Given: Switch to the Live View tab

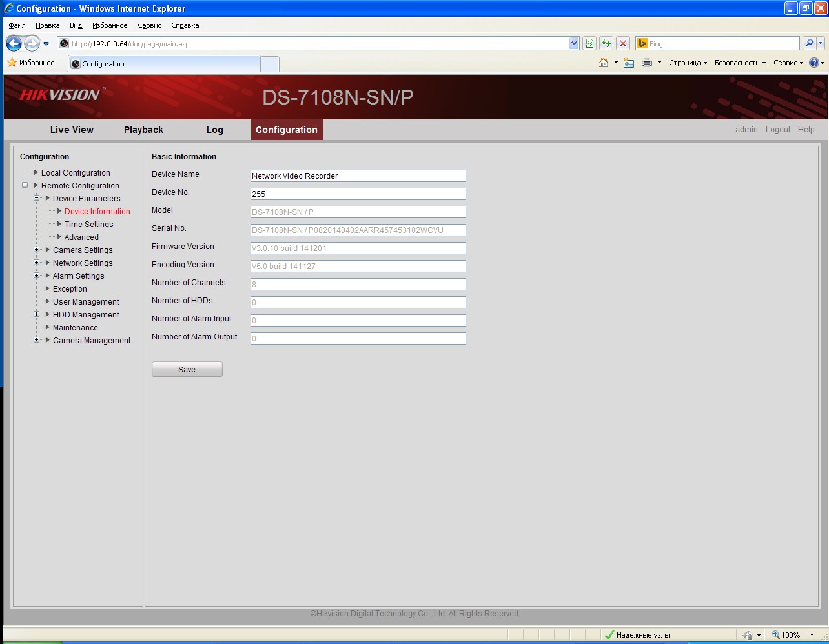Looking at the screenshot, I should [x=72, y=130].
